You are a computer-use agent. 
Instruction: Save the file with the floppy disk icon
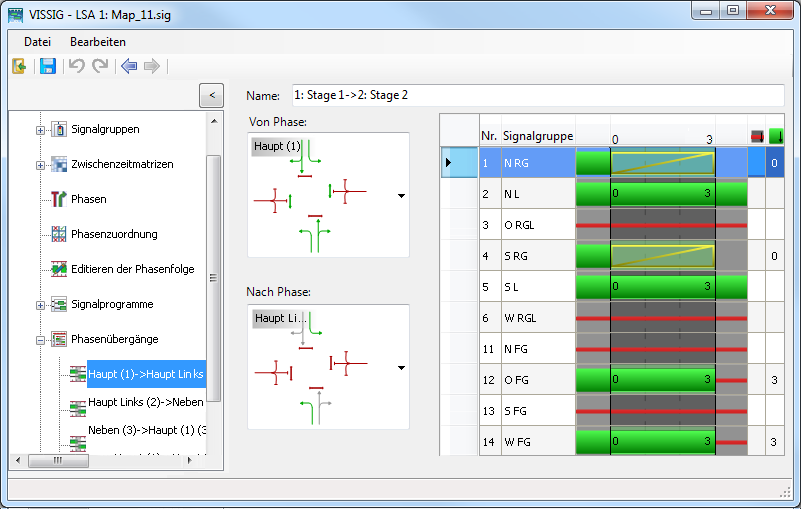point(47,66)
